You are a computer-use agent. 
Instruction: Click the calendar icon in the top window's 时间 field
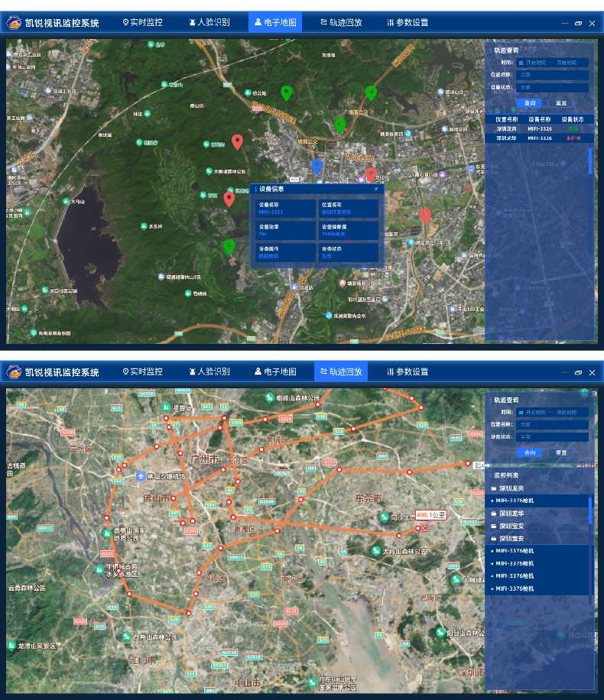tap(521, 63)
